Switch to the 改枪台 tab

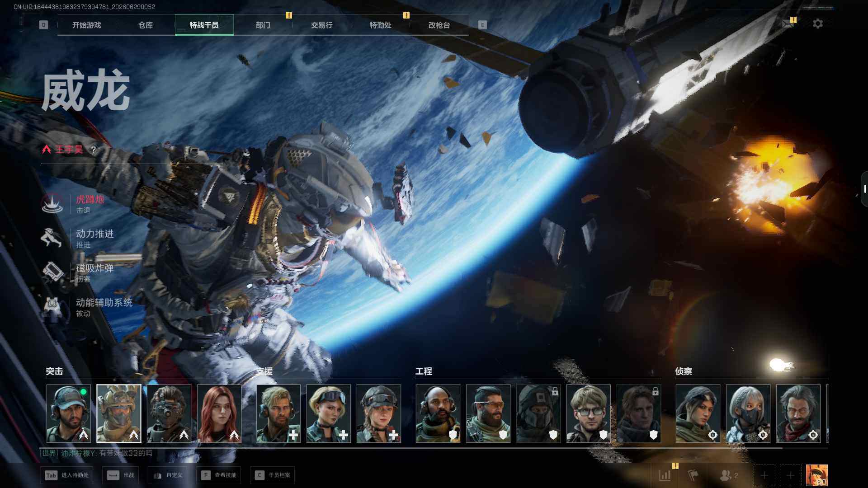click(x=439, y=25)
